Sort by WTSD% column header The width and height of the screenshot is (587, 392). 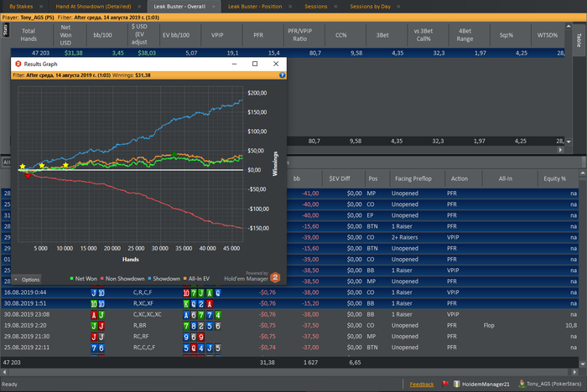548,35
